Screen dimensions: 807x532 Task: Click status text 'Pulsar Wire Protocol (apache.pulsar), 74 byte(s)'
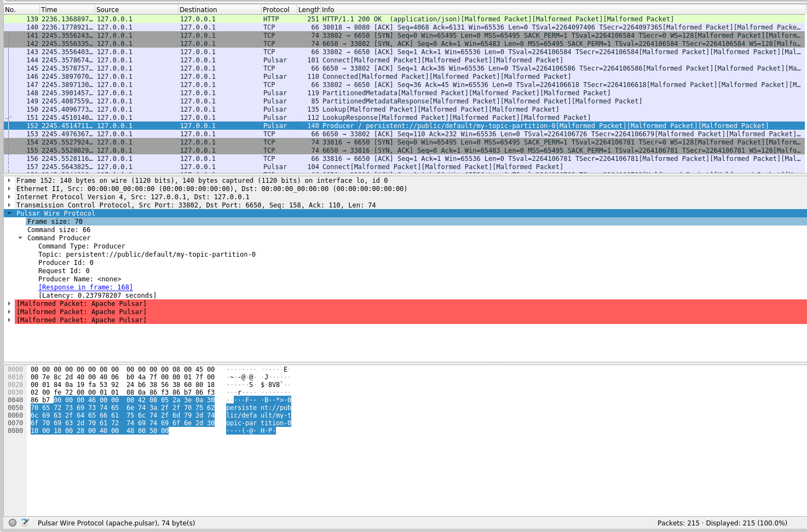pos(116,523)
